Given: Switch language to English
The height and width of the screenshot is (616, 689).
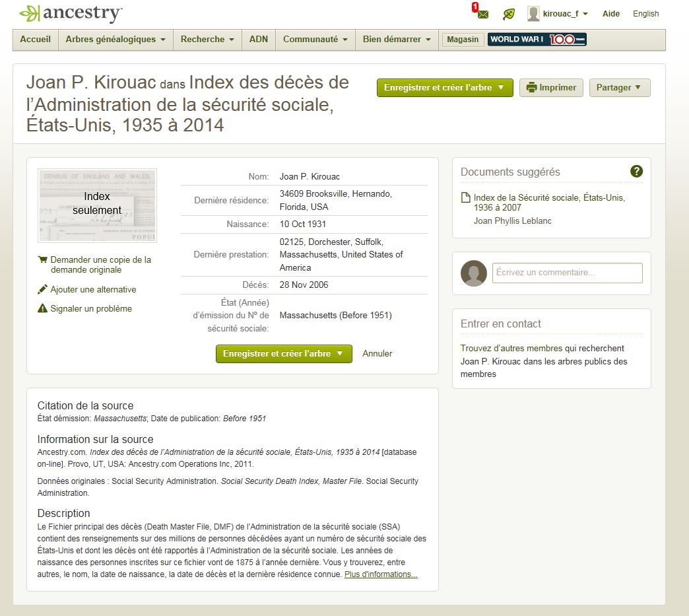Looking at the screenshot, I should point(645,14).
